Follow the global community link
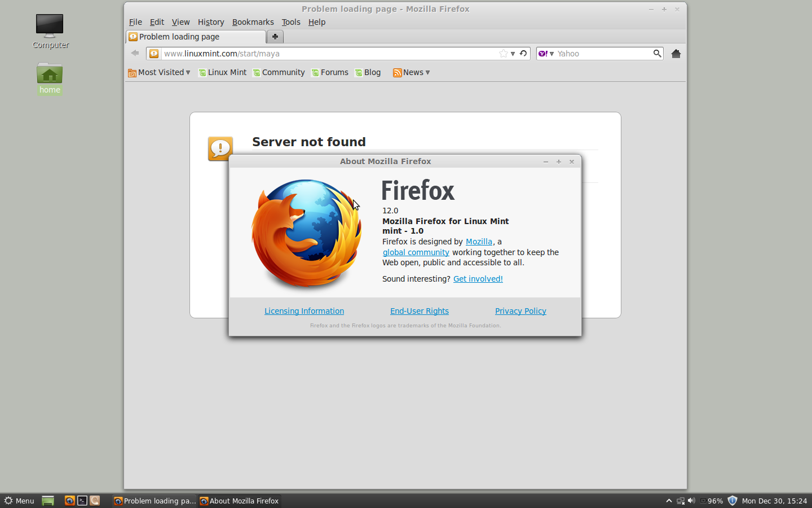The width and height of the screenshot is (812, 508). [x=416, y=252]
